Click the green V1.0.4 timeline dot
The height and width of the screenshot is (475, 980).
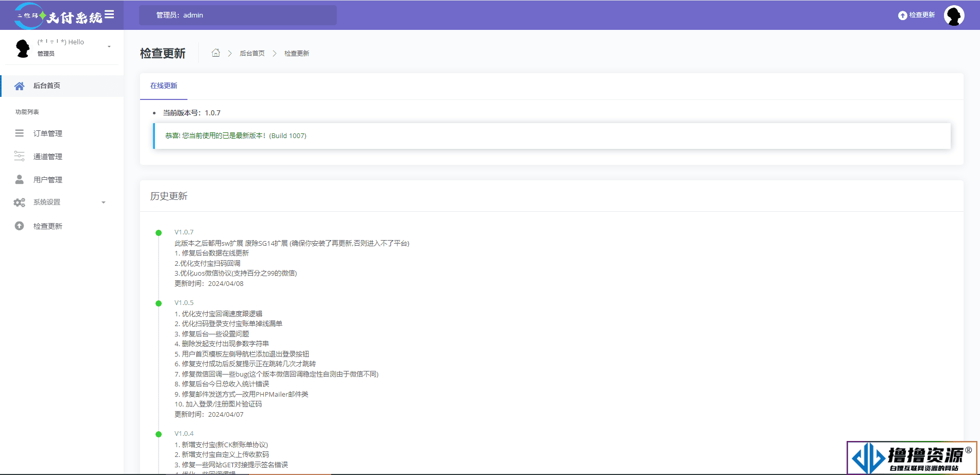[x=159, y=434]
